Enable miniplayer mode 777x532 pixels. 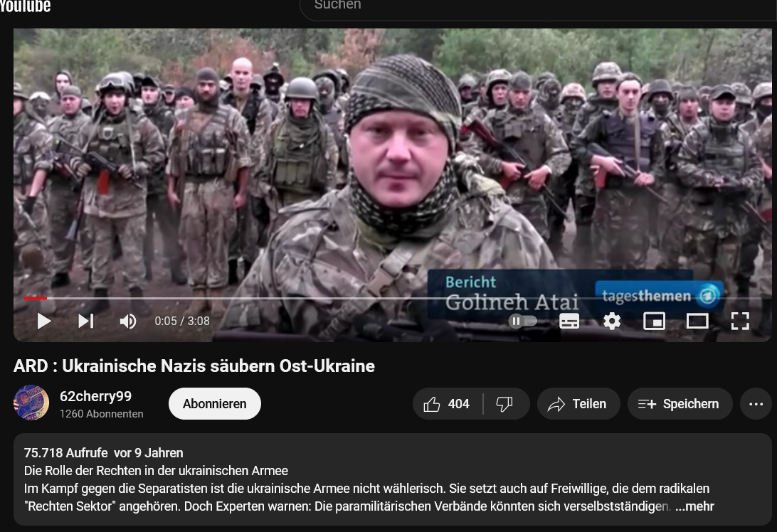click(654, 321)
